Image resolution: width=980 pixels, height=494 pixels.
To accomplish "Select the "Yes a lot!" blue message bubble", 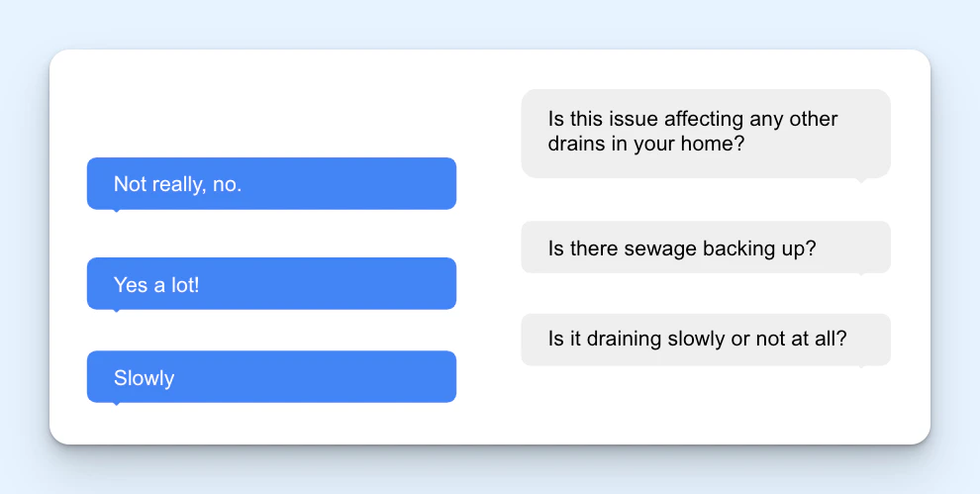I will tap(271, 284).
